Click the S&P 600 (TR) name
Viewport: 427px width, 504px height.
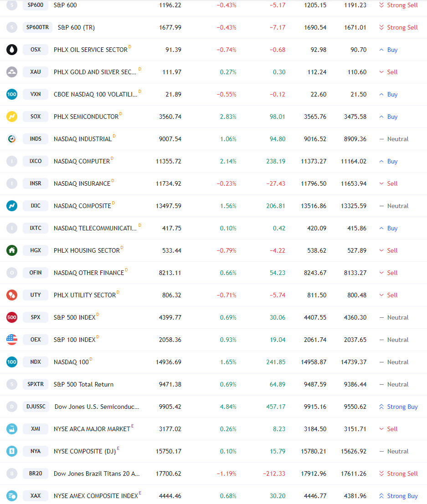(x=76, y=27)
